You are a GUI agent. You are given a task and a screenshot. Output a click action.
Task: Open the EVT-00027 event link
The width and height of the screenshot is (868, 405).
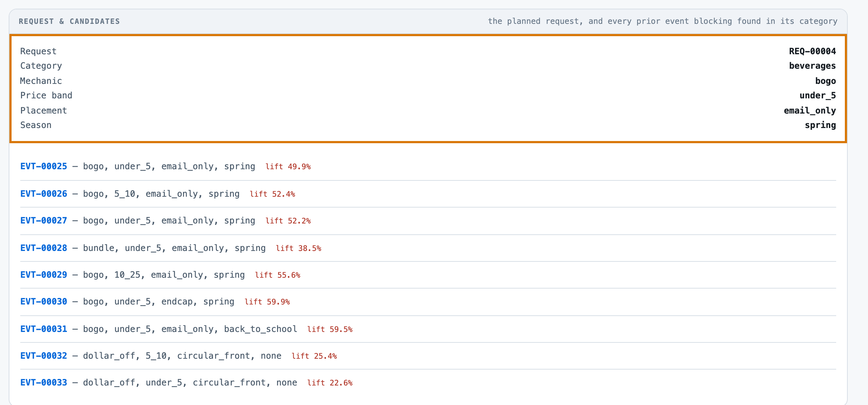44,221
